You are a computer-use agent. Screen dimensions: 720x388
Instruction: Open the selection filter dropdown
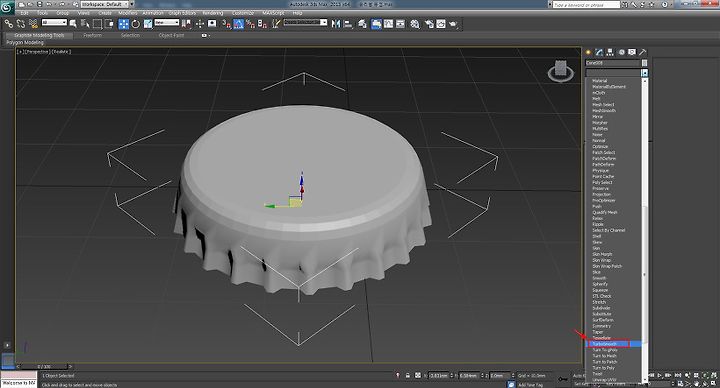(54, 22)
